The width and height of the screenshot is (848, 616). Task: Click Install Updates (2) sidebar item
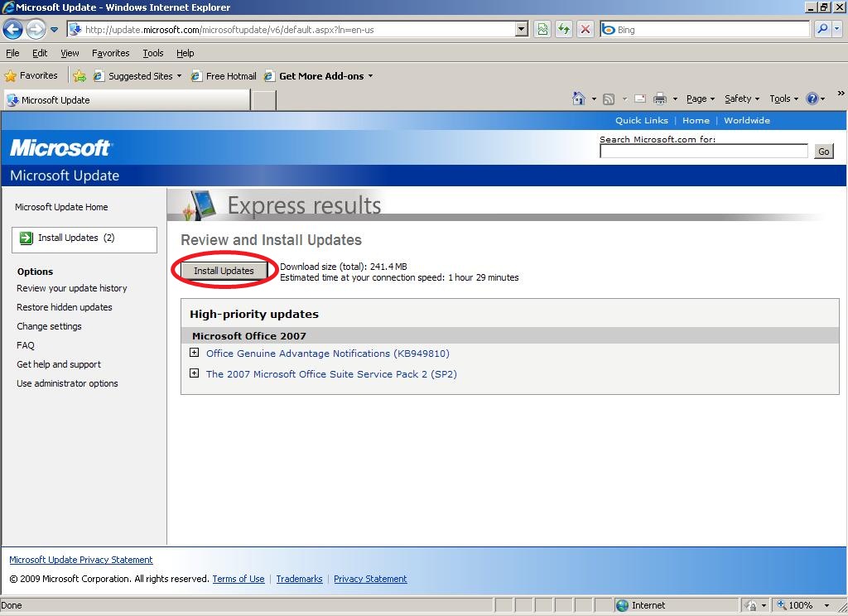coord(84,239)
